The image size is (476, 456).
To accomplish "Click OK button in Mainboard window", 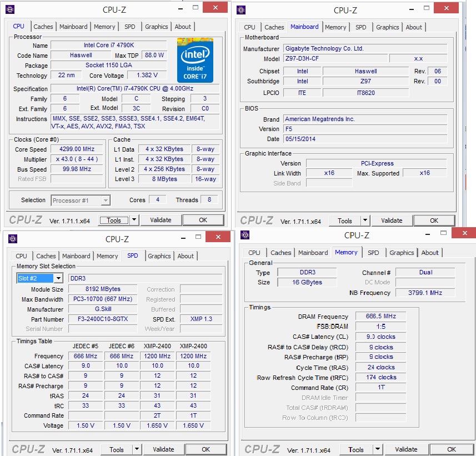I will coord(434,221).
